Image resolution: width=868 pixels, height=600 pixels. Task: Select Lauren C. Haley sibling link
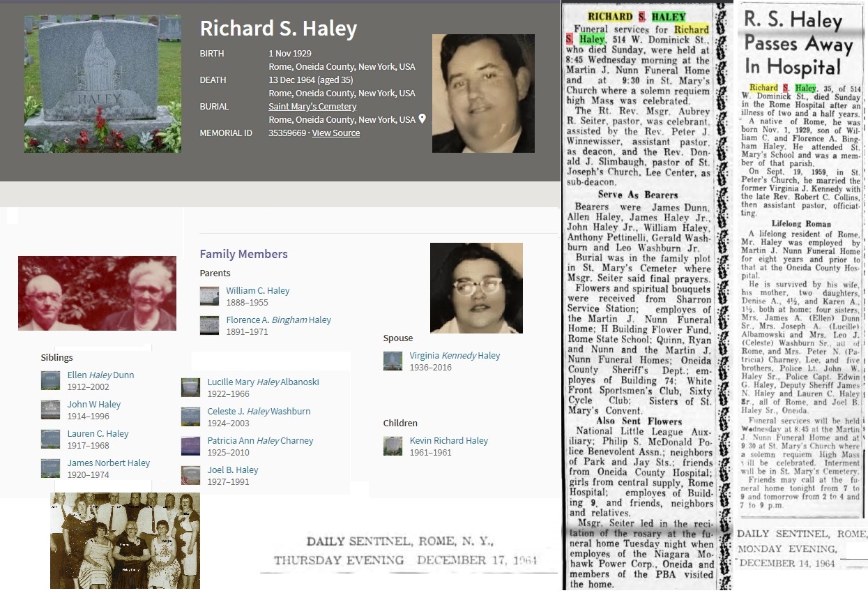point(98,434)
